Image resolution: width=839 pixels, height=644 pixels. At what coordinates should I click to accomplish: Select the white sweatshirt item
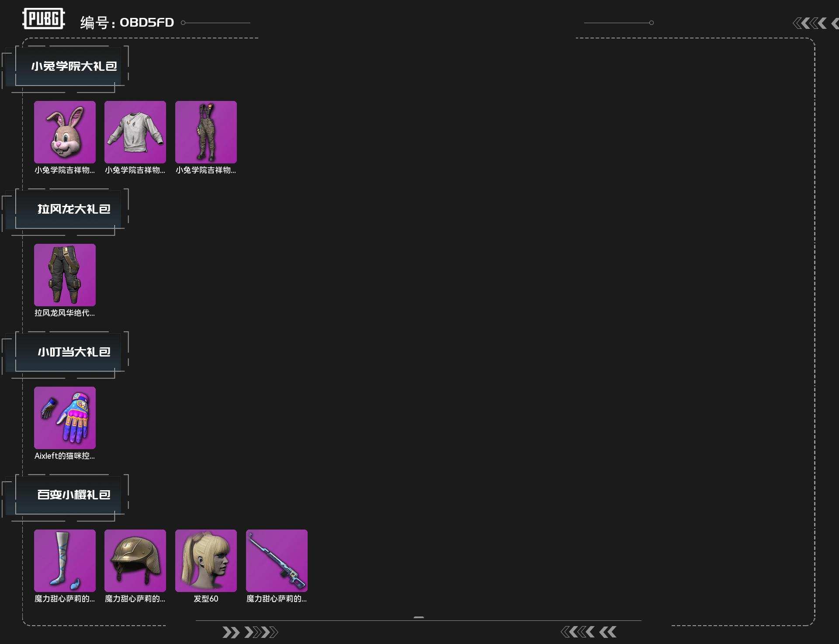pos(135,132)
